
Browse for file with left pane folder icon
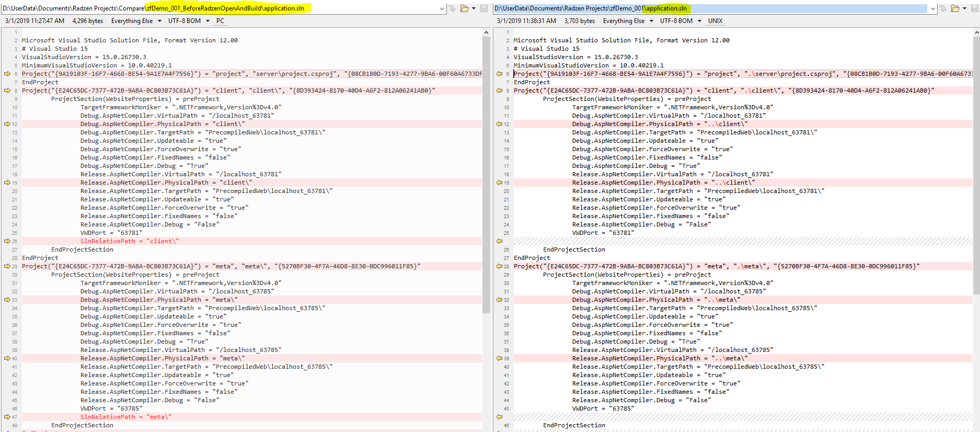tap(464, 8)
